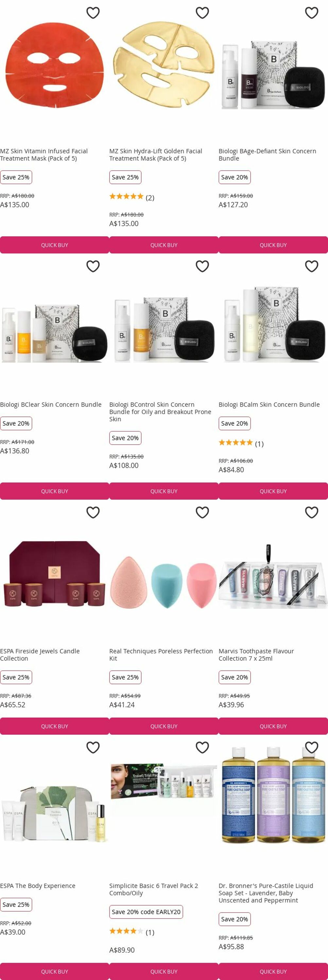Wishlist the Real Techniques Poreless Perfection Kit
This screenshot has width=328, height=980.
pos(202,513)
